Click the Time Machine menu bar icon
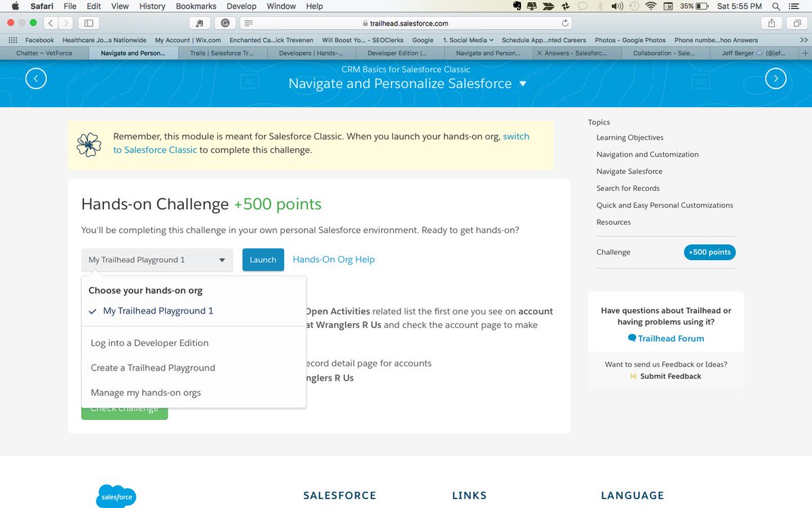812x508 pixels. (635, 6)
